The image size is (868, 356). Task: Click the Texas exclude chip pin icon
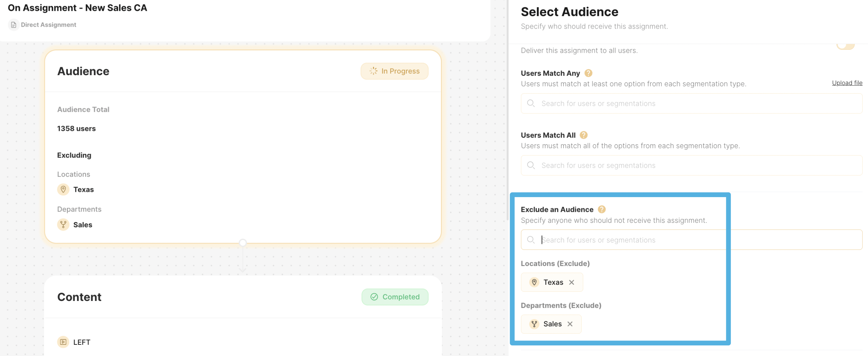tap(534, 282)
